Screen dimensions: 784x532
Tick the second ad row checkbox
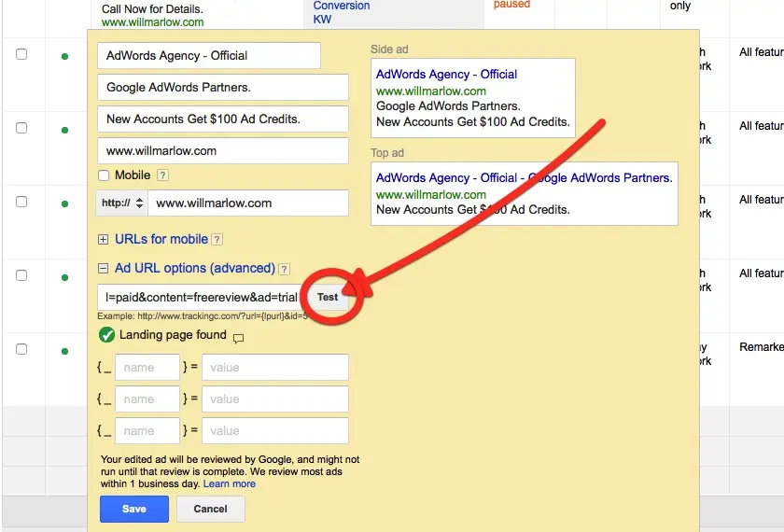[21, 128]
